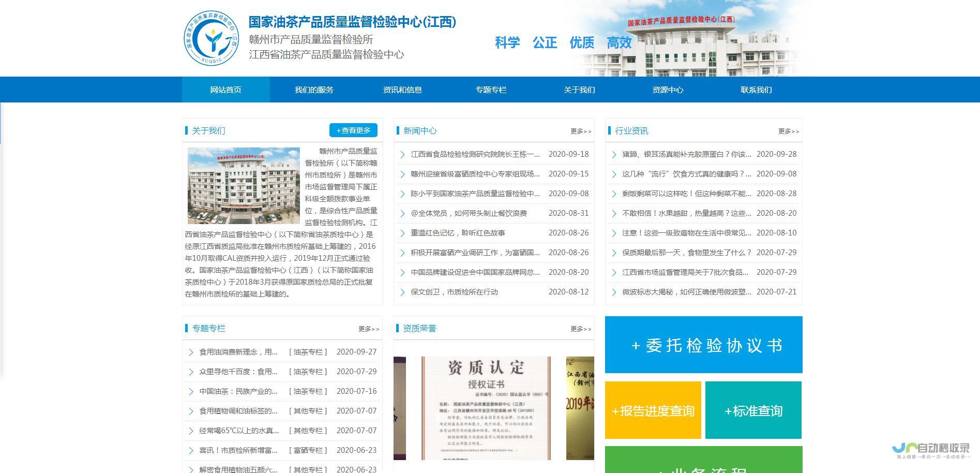The height and width of the screenshot is (473, 980).
Task: Click chevron icon beside 经常喝65℃以上的水 item
Action: pyautogui.click(x=191, y=431)
